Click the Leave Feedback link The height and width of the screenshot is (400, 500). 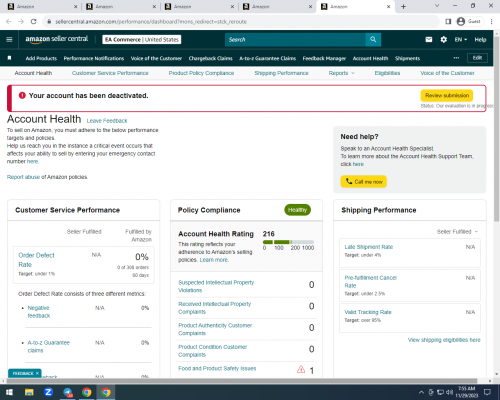(x=107, y=121)
